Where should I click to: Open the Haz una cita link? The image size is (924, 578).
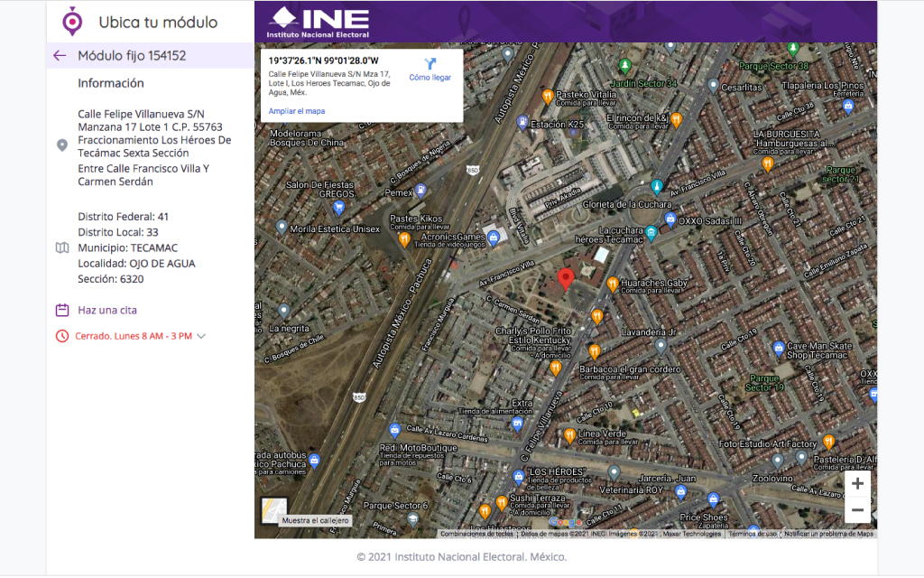click(x=107, y=311)
